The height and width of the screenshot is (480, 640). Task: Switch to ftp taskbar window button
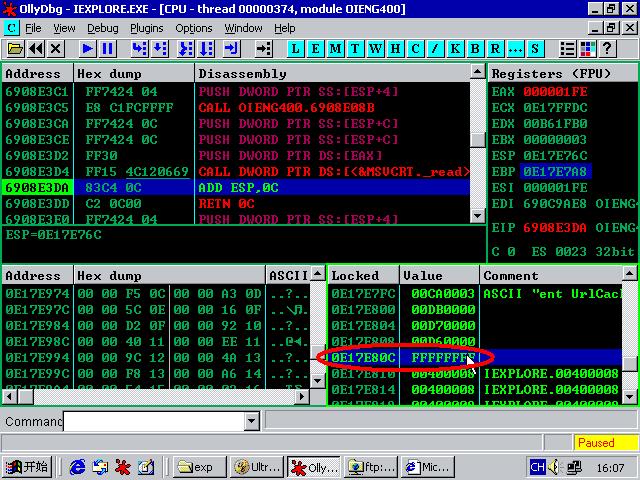(x=371, y=467)
